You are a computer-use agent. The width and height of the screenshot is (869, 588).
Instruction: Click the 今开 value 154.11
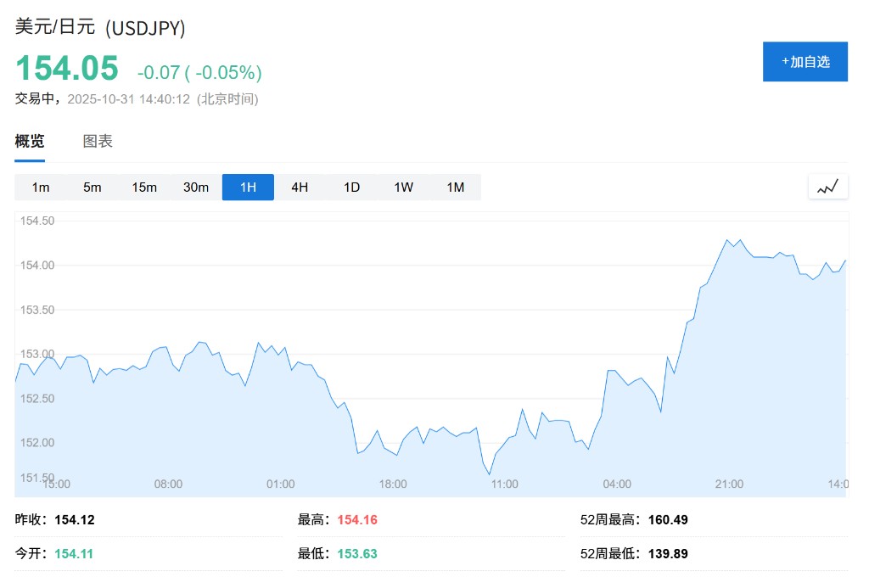pyautogui.click(x=75, y=553)
